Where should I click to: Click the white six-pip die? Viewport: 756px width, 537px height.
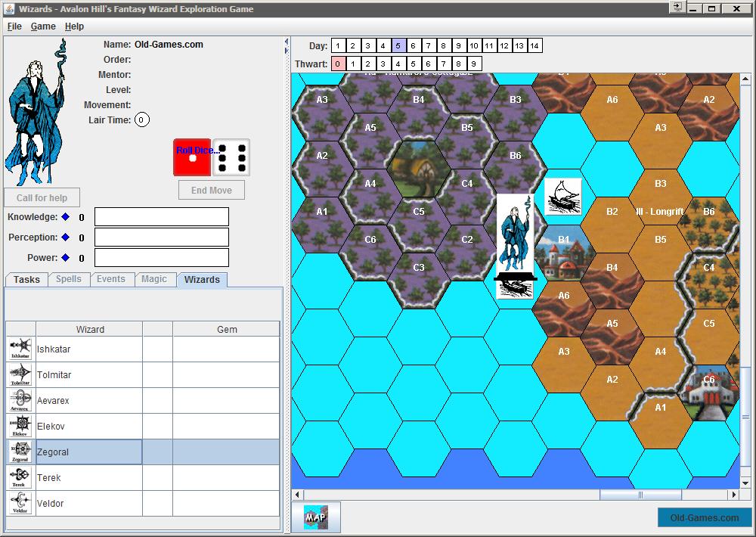(x=231, y=157)
